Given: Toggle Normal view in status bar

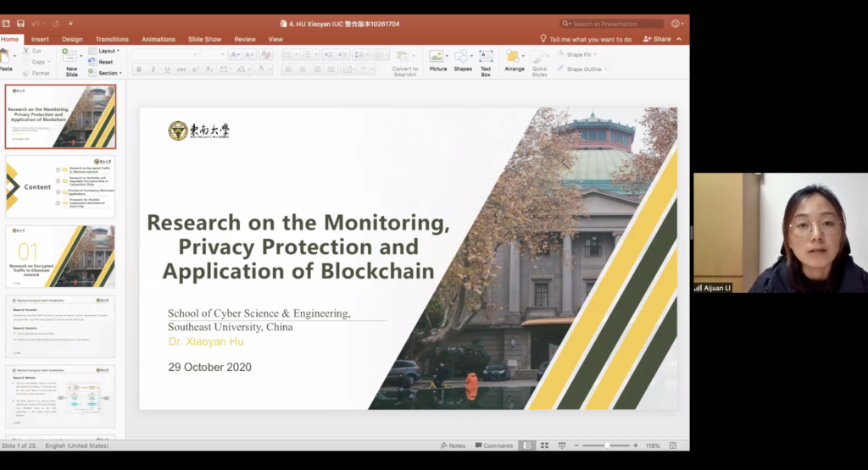Looking at the screenshot, I should click(x=527, y=445).
